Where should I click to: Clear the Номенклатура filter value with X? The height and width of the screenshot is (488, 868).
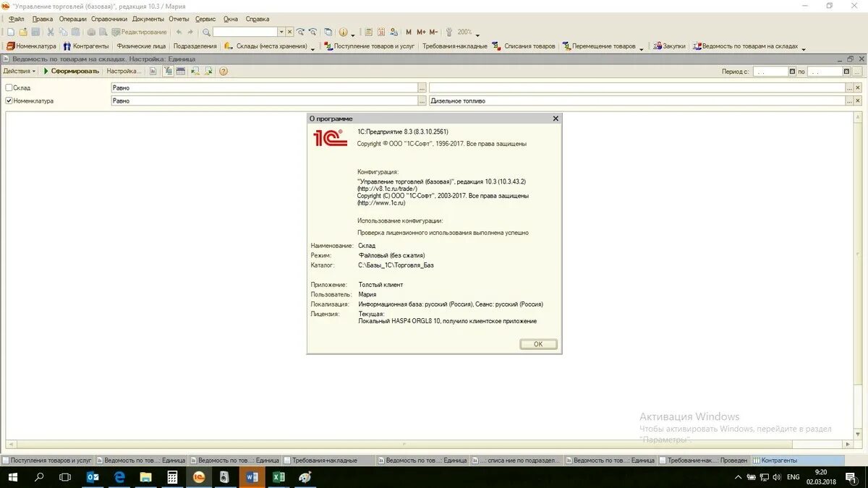click(x=858, y=100)
